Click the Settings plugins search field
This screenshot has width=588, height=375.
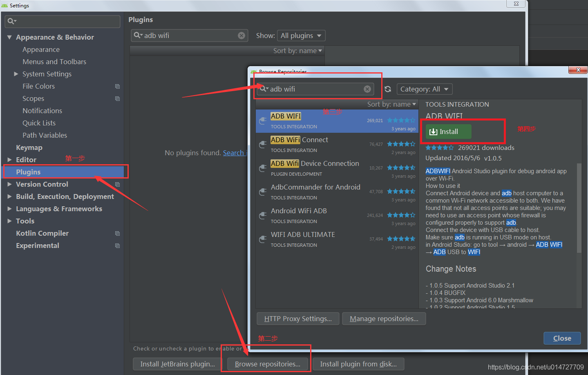189,36
